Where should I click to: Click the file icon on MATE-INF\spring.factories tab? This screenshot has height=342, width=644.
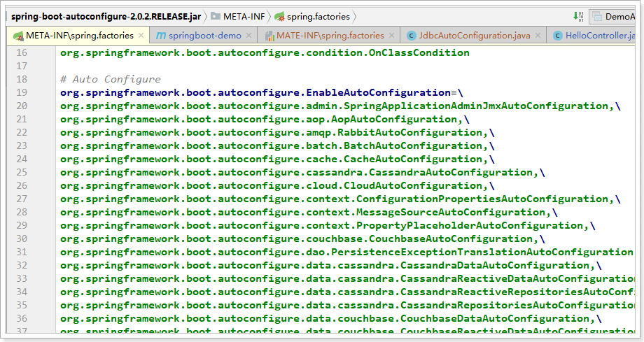tap(269, 36)
